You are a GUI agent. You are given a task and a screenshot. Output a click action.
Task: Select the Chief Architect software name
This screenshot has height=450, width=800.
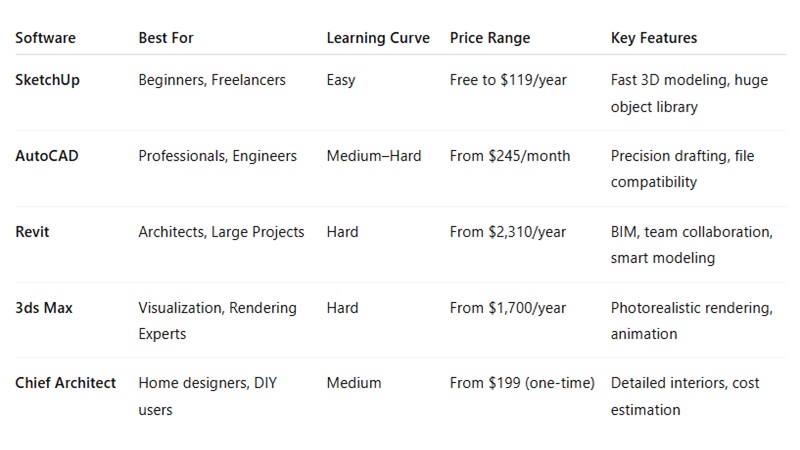(66, 383)
